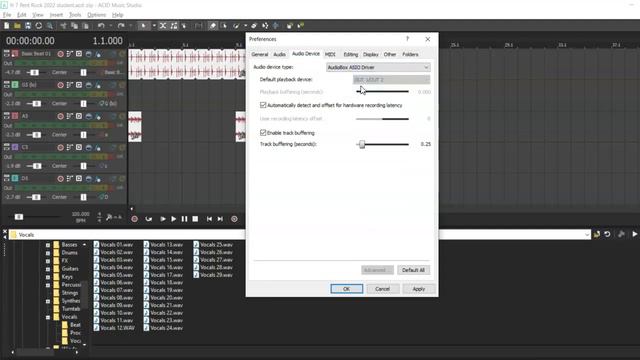The image size is (640, 360).
Task: Click the Explorer preview play icon
Action: (635, 234)
